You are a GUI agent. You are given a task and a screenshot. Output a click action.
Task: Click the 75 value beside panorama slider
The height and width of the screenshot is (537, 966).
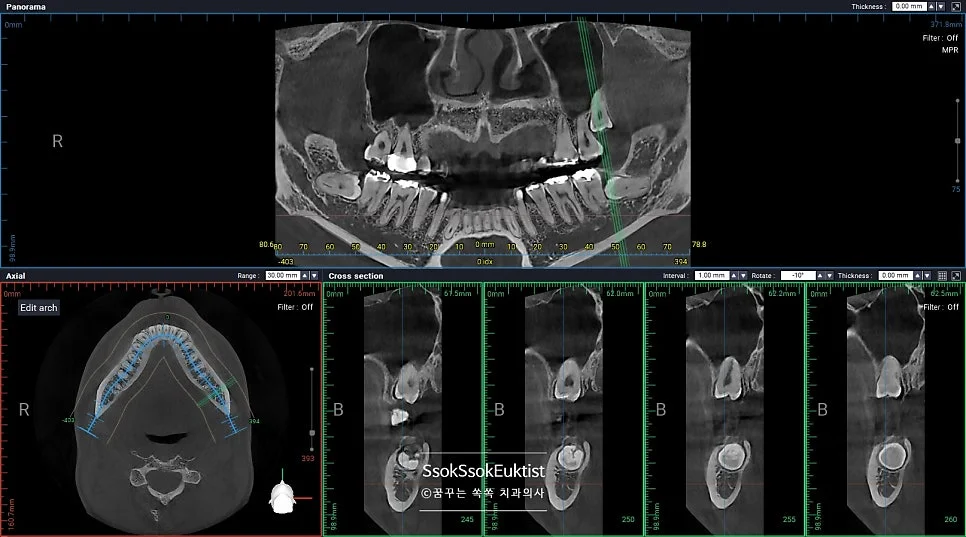click(x=956, y=189)
